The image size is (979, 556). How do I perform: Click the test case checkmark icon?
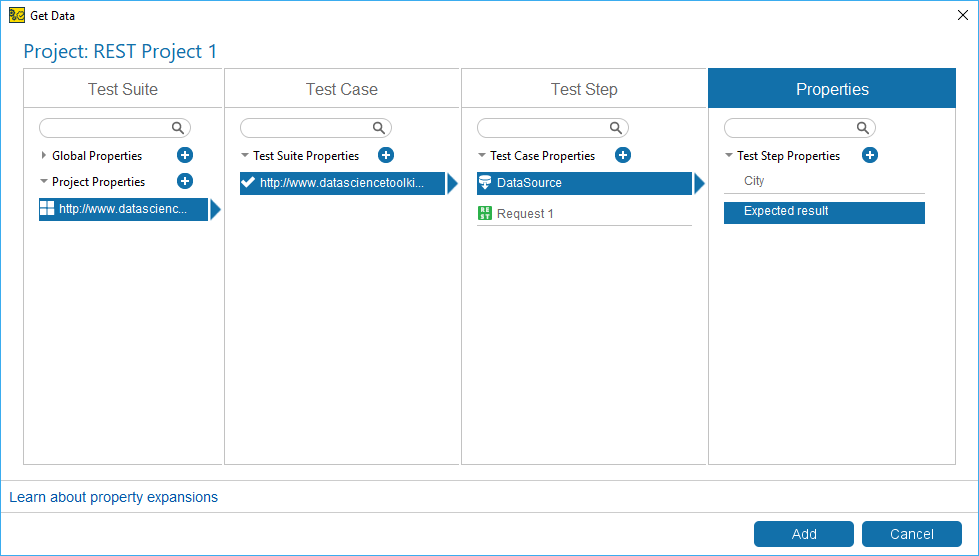(x=248, y=183)
